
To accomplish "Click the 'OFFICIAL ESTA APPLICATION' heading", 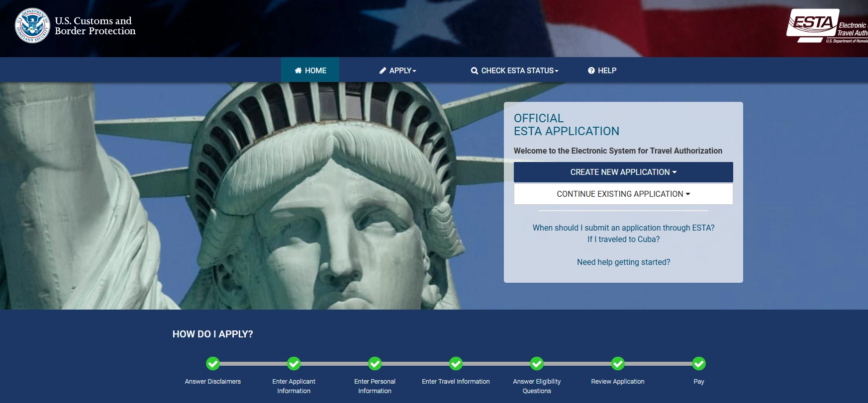I will (567, 125).
